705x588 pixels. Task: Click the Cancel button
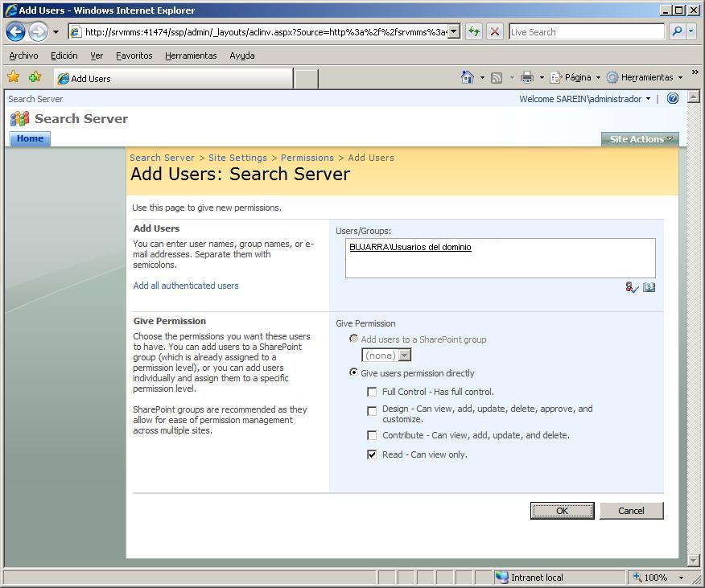[x=631, y=511]
